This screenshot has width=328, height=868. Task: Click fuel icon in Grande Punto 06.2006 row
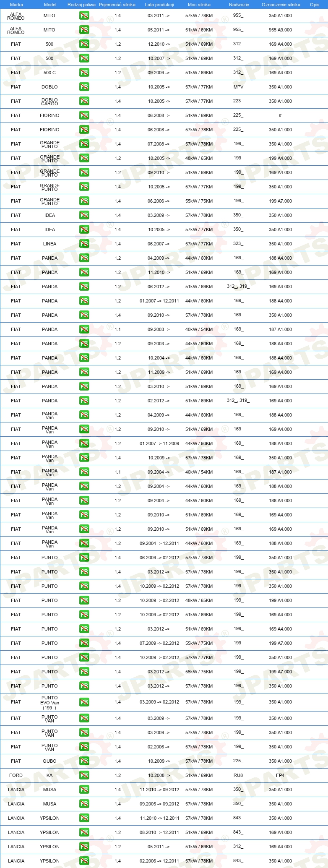(x=84, y=201)
